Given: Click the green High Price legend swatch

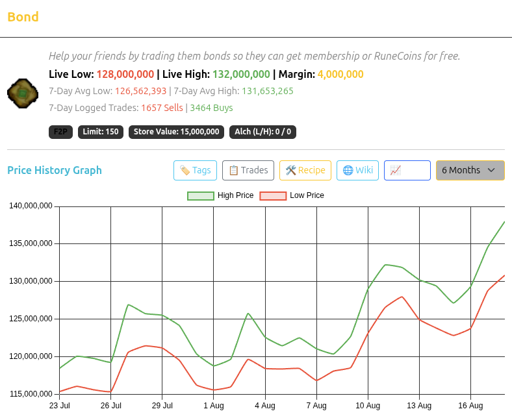Looking at the screenshot, I should (201, 196).
